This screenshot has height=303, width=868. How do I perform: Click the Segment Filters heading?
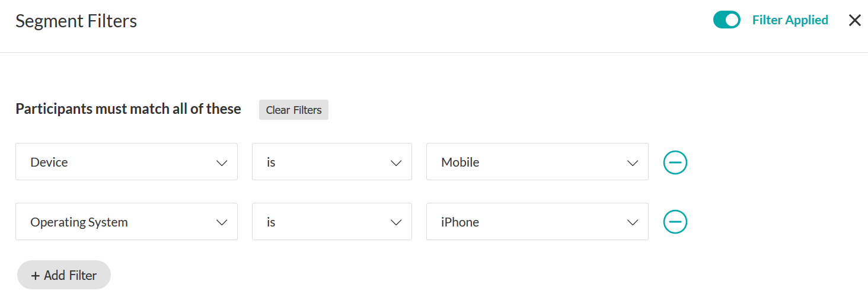click(76, 21)
